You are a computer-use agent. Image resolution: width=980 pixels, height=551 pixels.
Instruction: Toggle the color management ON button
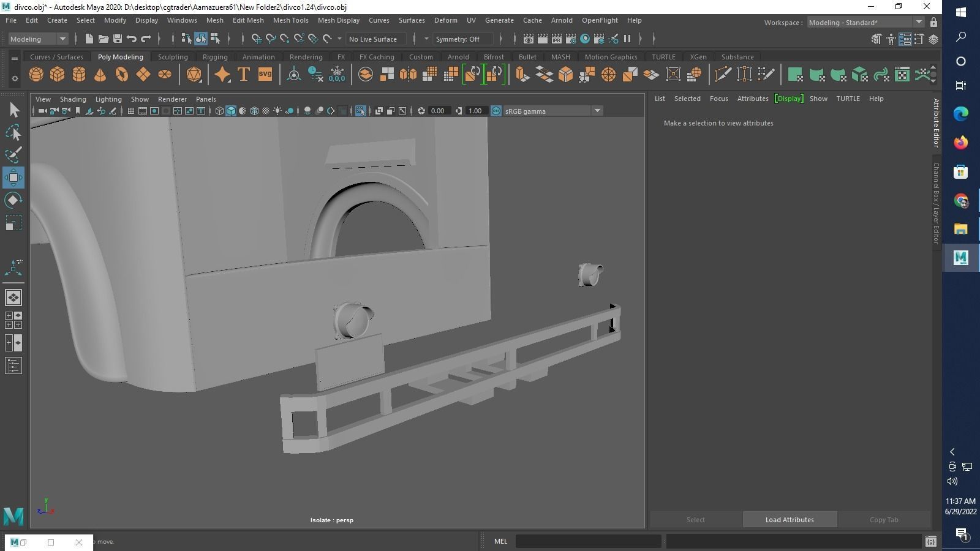(496, 111)
